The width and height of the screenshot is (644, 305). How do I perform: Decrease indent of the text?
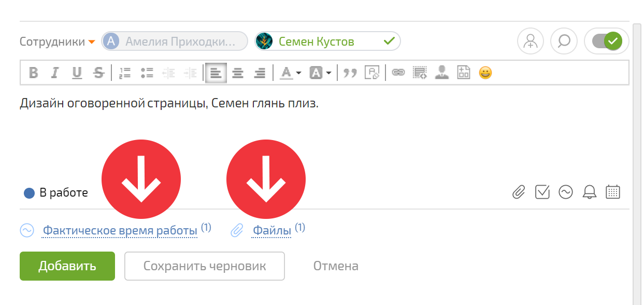tap(168, 73)
